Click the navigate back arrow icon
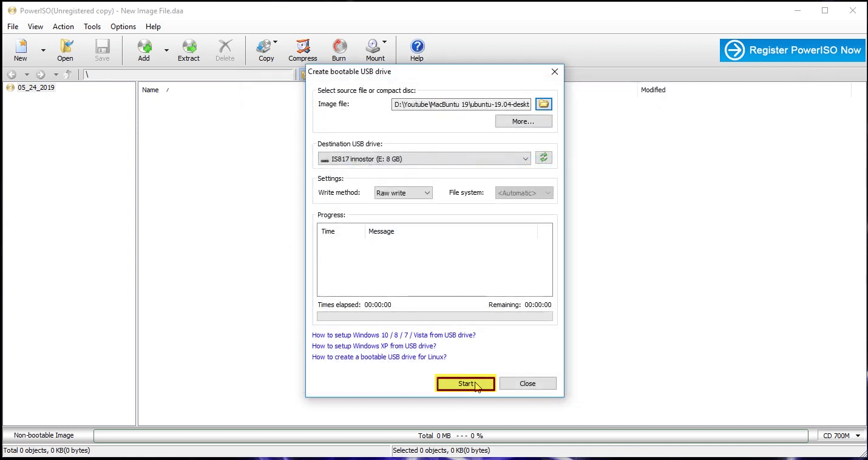 tap(12, 75)
